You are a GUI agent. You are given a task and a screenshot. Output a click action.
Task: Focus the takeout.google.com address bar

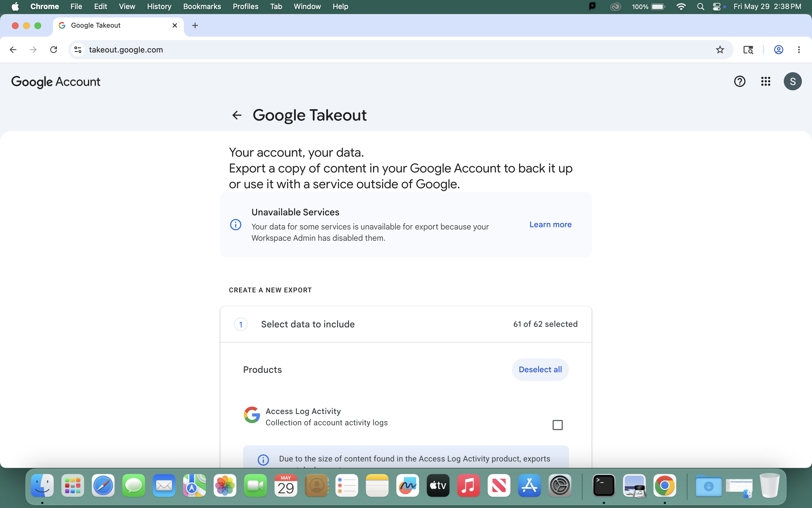(401, 50)
